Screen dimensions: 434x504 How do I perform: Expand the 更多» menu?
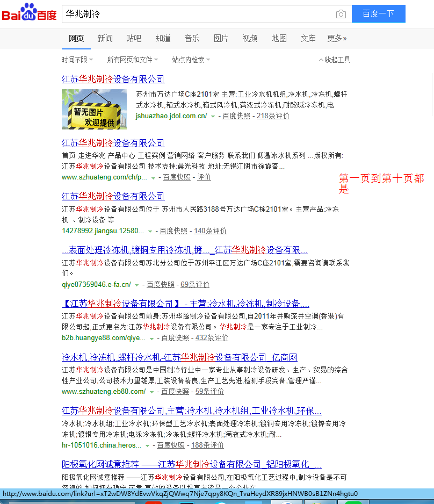337,39
